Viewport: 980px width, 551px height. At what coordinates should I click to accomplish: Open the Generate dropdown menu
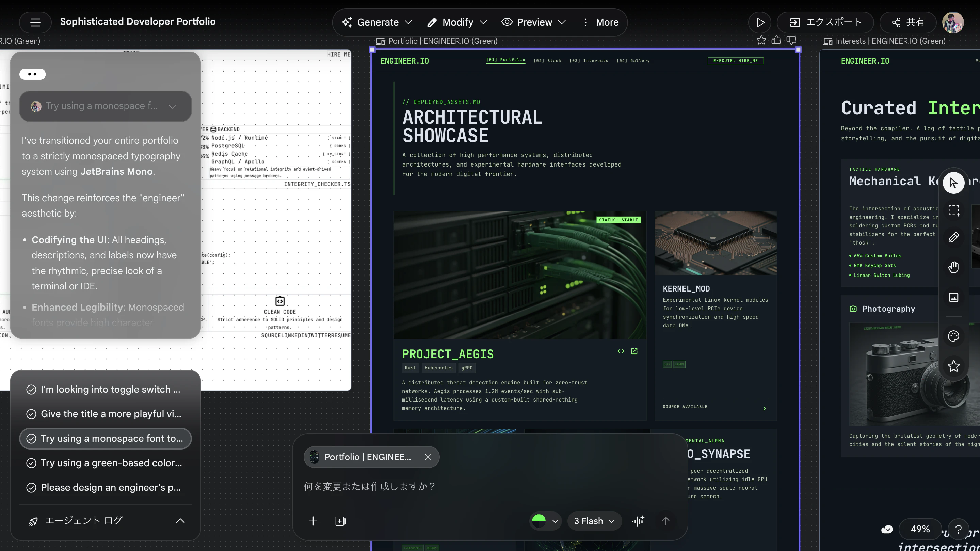click(376, 22)
